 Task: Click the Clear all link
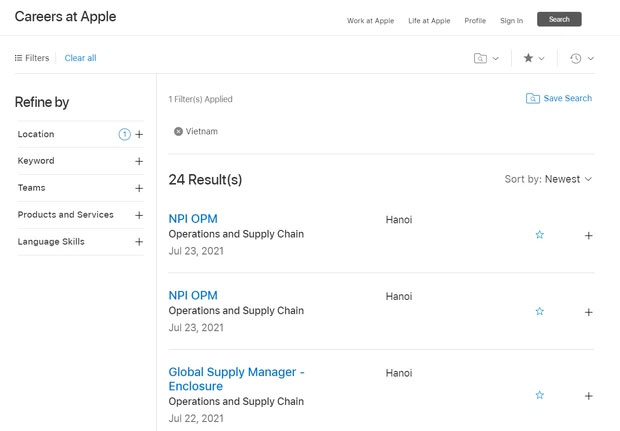tap(80, 58)
